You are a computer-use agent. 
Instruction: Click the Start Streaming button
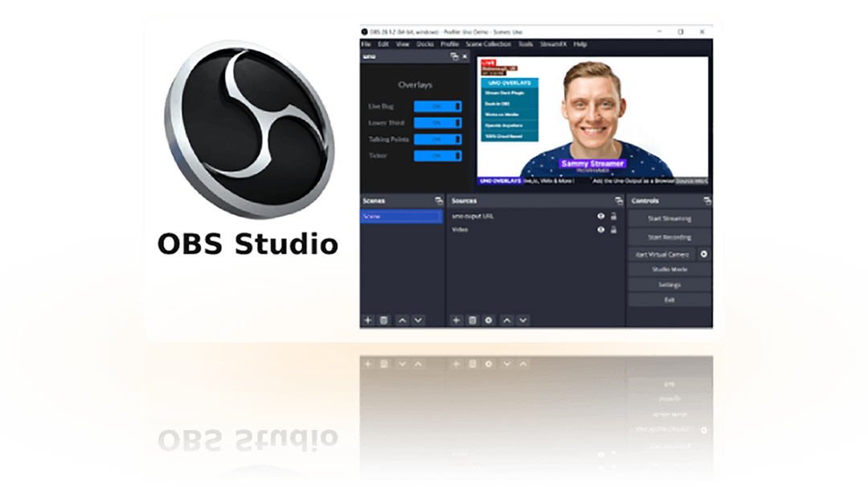tap(669, 219)
